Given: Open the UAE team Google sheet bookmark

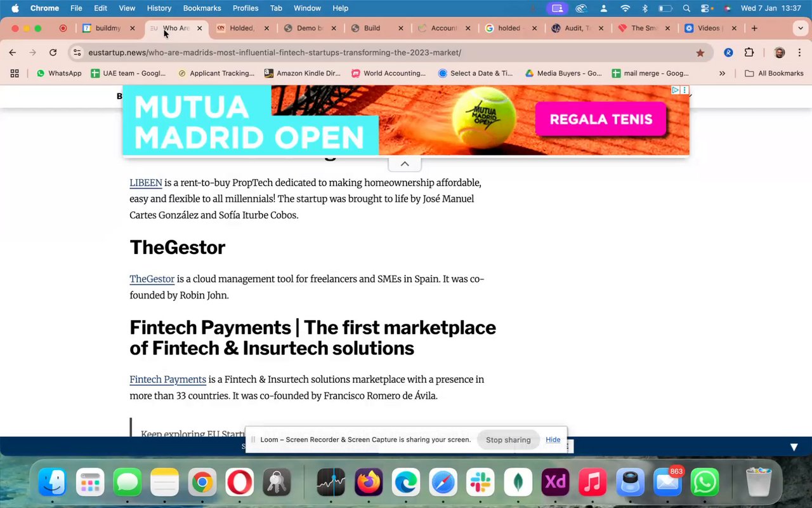Looking at the screenshot, I should tap(128, 73).
